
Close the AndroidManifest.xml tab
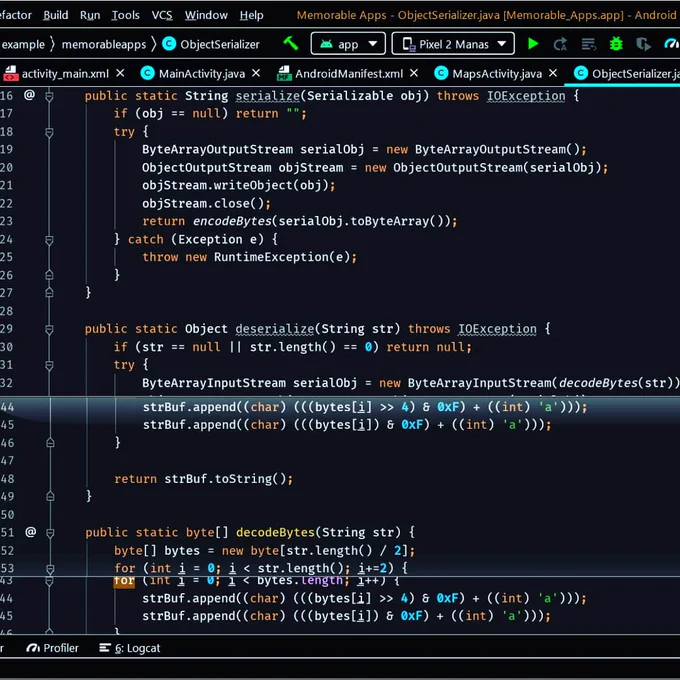[414, 73]
